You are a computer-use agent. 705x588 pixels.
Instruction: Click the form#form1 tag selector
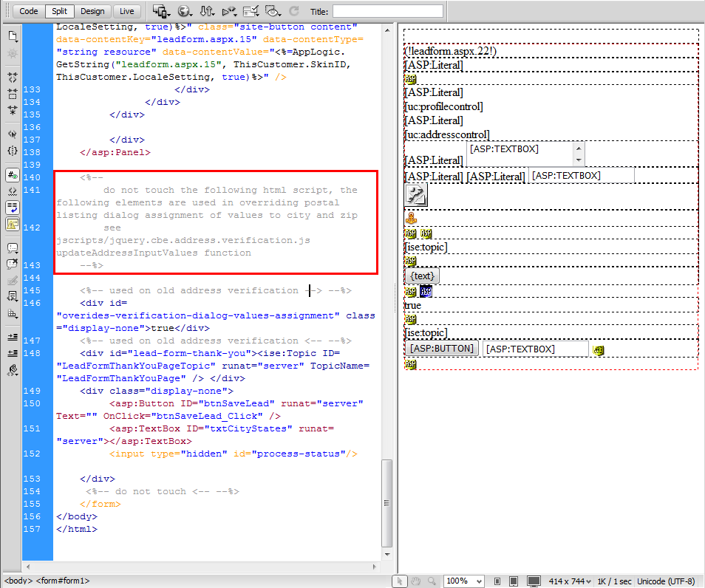[x=63, y=581]
